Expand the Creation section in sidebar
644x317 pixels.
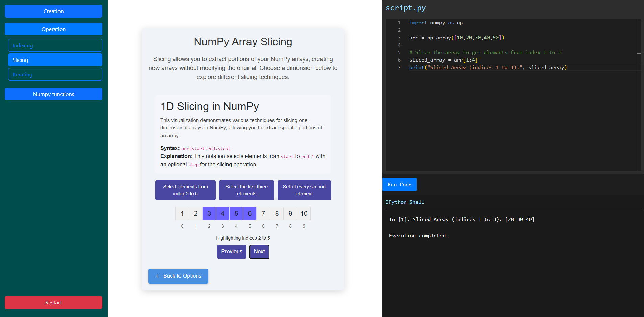point(53,11)
